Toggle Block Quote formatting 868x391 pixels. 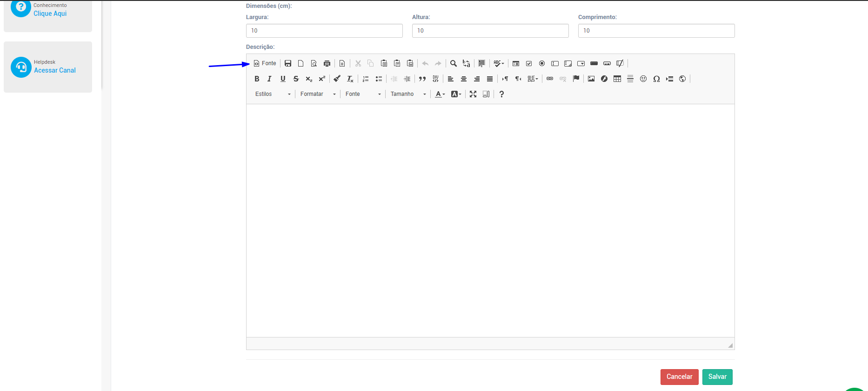(422, 79)
